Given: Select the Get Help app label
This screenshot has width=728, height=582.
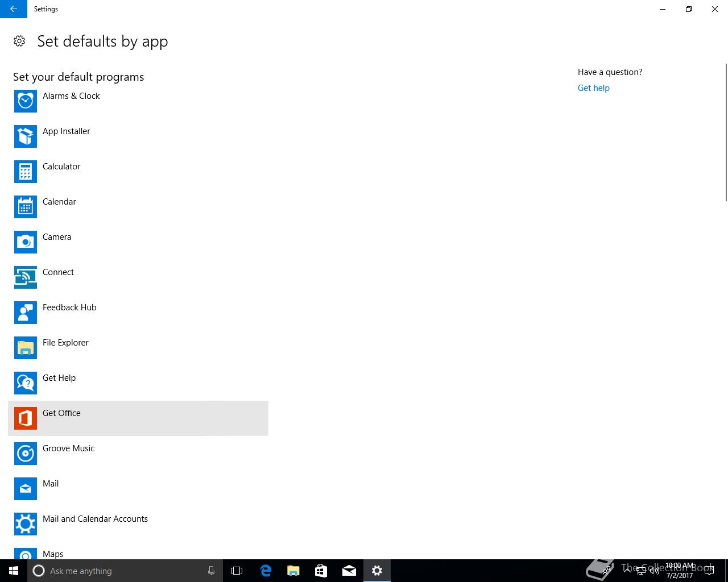Looking at the screenshot, I should 59,378.
